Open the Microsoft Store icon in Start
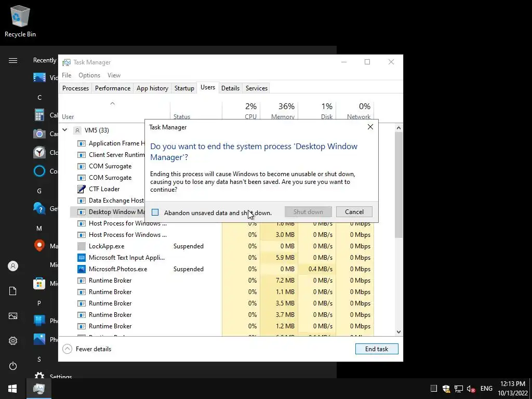Screen dimensions: 532x399 click(x=39, y=283)
